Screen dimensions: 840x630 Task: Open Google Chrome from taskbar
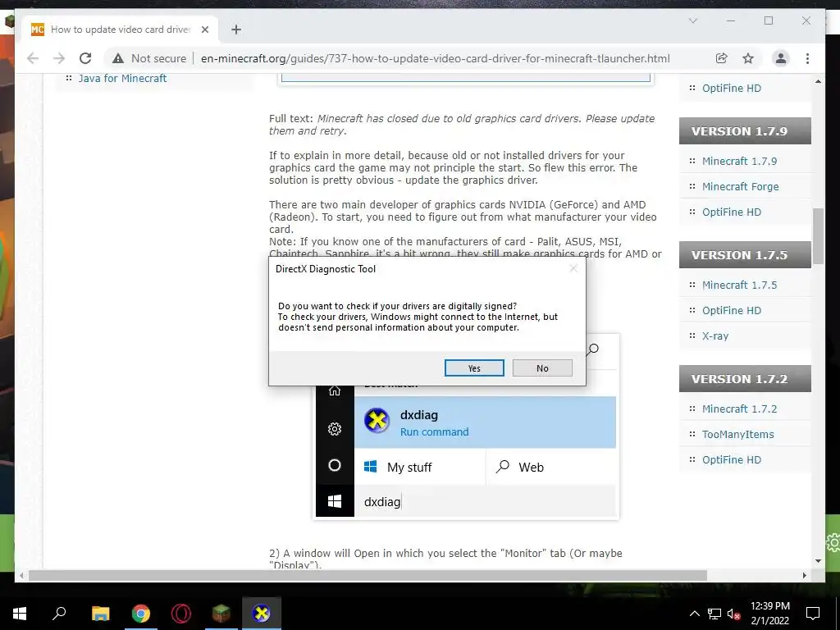[x=141, y=614]
